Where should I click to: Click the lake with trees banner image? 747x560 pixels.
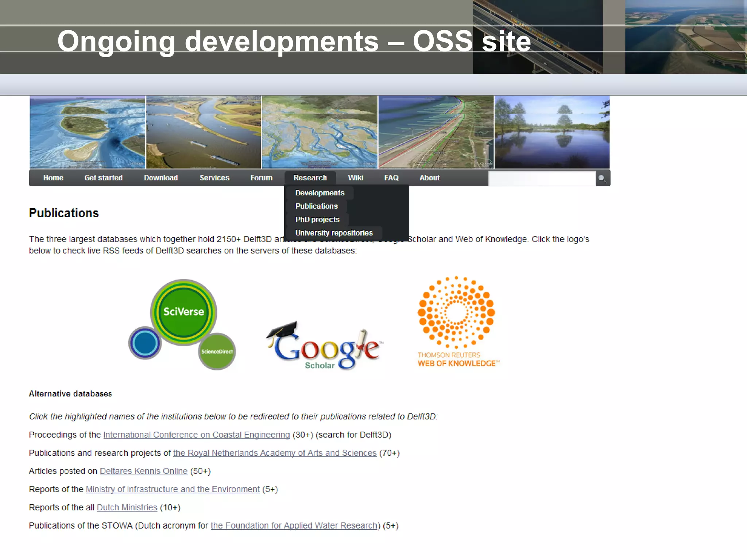click(552, 132)
